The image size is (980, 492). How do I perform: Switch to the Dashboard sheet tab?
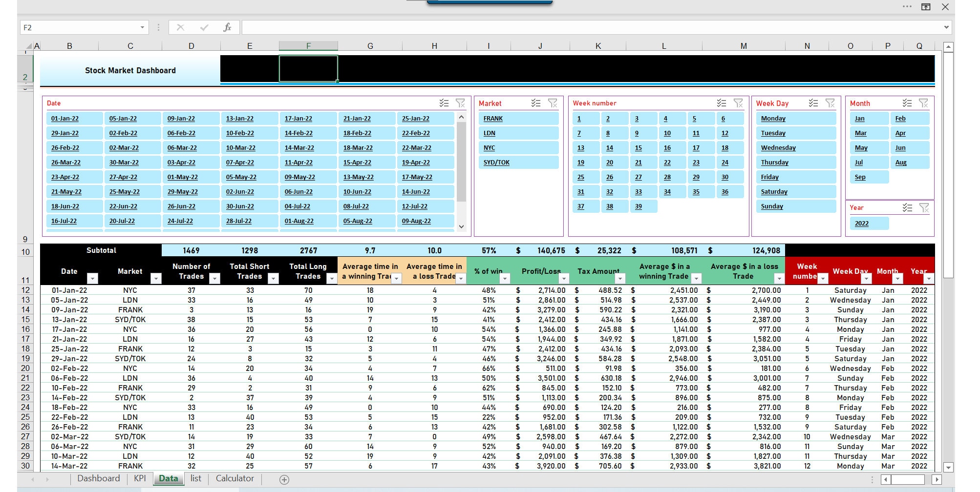click(x=98, y=478)
